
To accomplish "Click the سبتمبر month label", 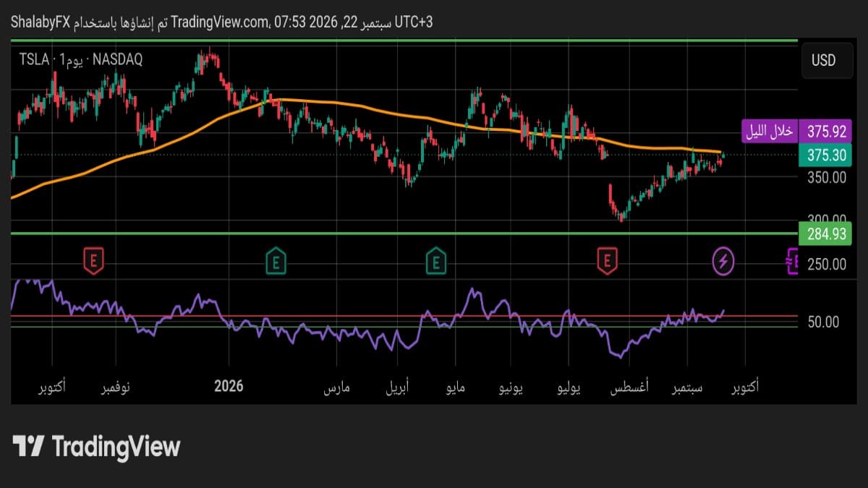I will coord(688,388).
